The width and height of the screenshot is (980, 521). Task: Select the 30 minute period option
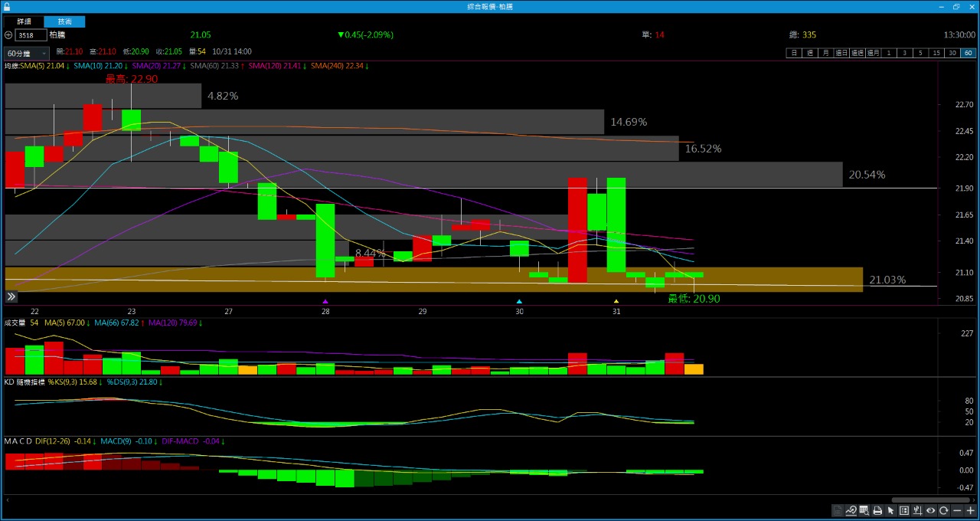[952, 53]
